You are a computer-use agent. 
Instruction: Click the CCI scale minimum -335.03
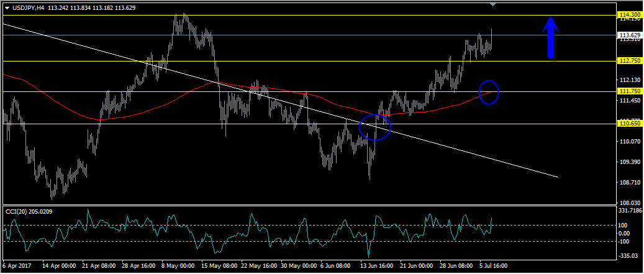pos(628,256)
